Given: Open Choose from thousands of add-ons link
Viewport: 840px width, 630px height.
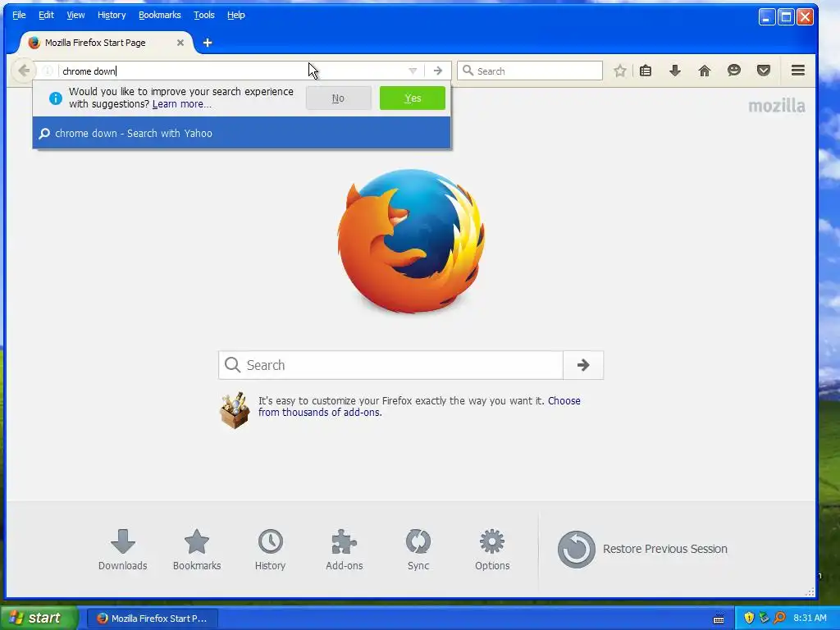Looking at the screenshot, I should pyautogui.click(x=419, y=407).
